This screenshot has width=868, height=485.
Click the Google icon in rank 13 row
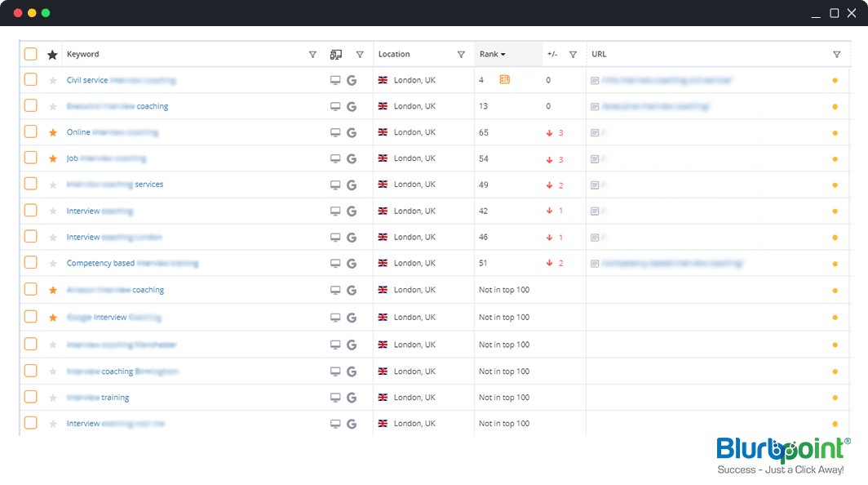[352, 106]
